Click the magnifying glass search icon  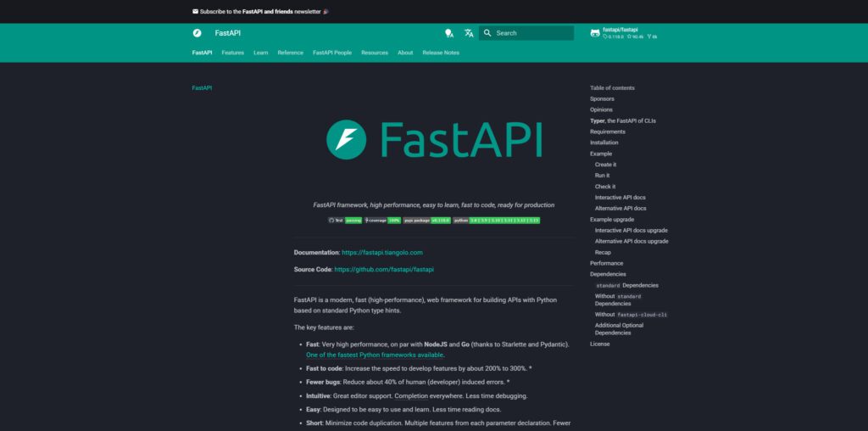[487, 33]
